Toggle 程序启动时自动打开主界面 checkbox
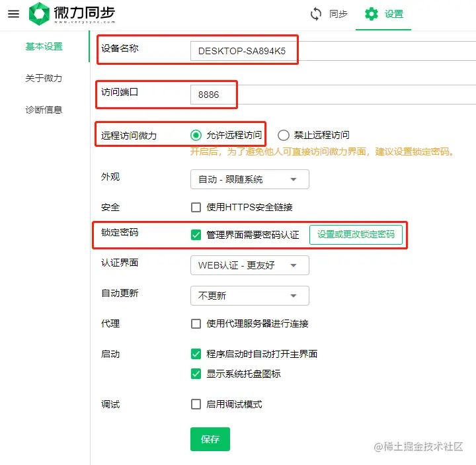Screen dimensions: 476x465 (196, 354)
